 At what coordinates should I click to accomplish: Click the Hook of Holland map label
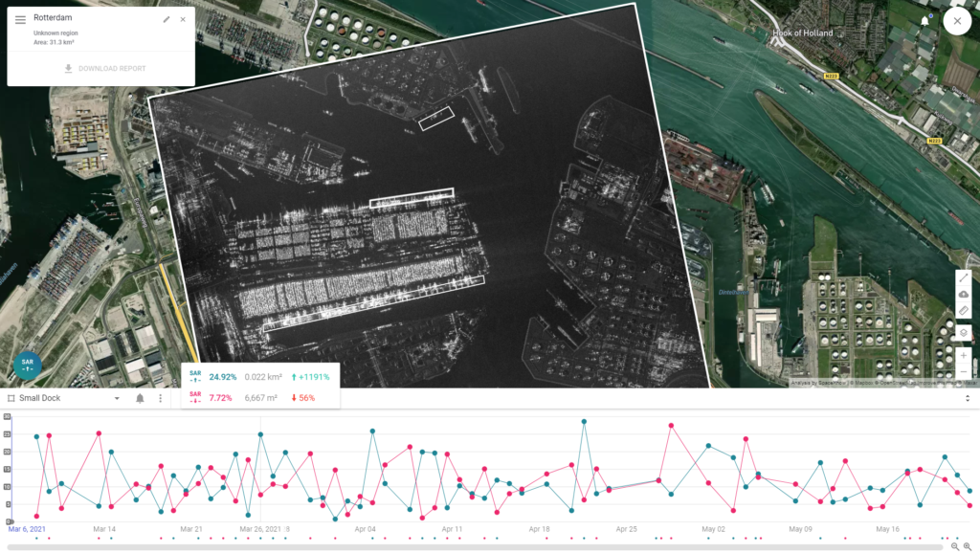(803, 33)
